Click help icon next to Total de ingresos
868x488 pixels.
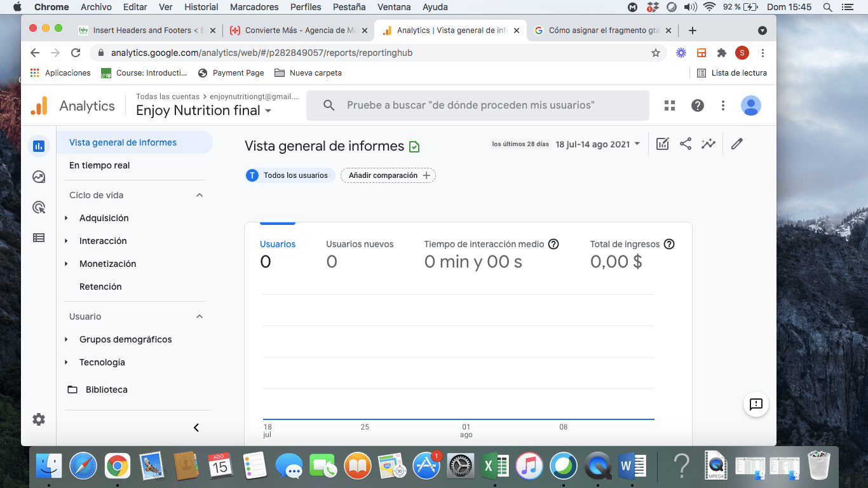(669, 244)
